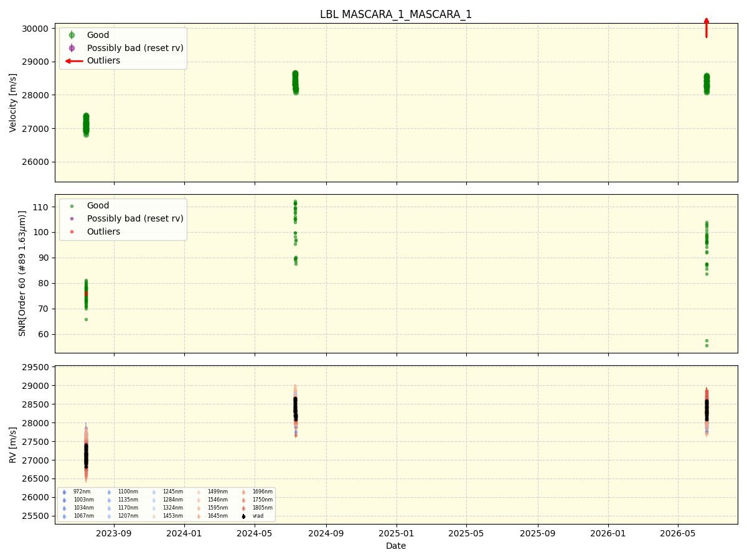The width and height of the screenshot is (747, 560).
Task: Click the 30000 tick on Velocity axis
Action: (36, 29)
